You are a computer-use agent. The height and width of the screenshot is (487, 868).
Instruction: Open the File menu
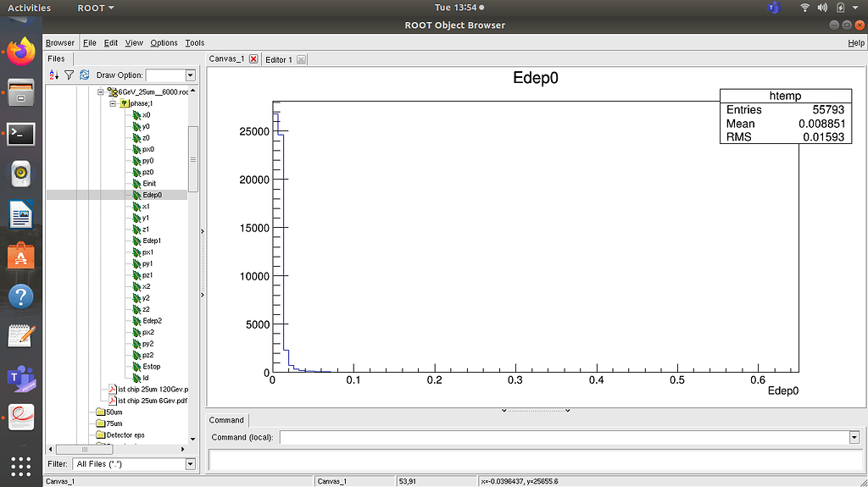coord(90,42)
